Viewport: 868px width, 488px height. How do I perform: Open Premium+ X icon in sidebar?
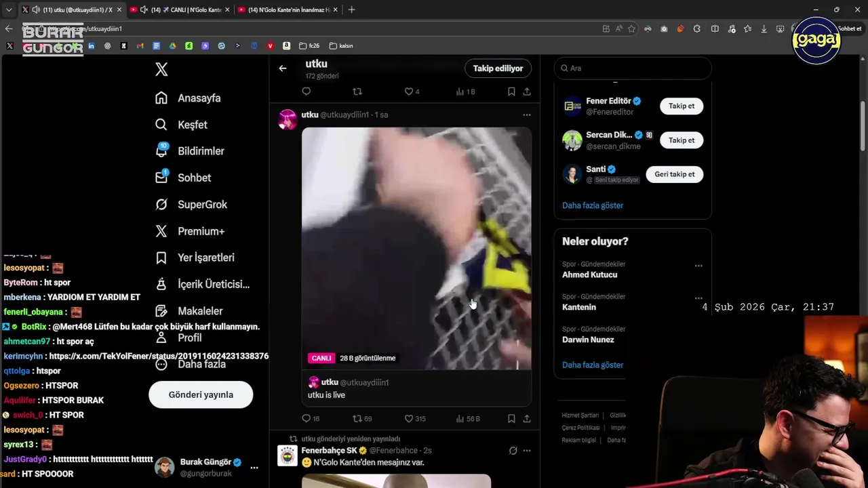[161, 231]
